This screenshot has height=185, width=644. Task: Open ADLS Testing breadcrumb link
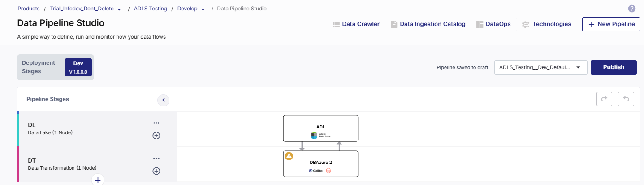click(151, 9)
